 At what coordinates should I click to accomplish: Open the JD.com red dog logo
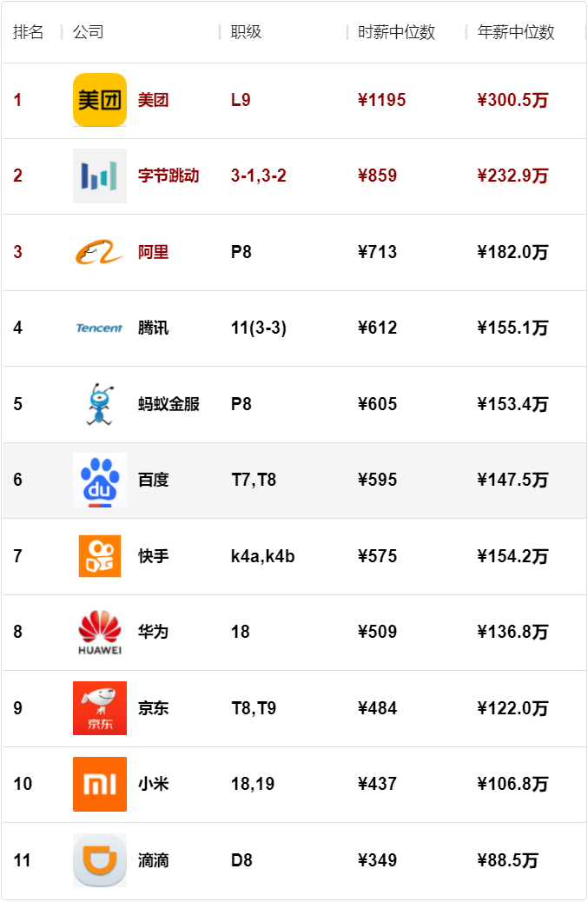click(99, 707)
